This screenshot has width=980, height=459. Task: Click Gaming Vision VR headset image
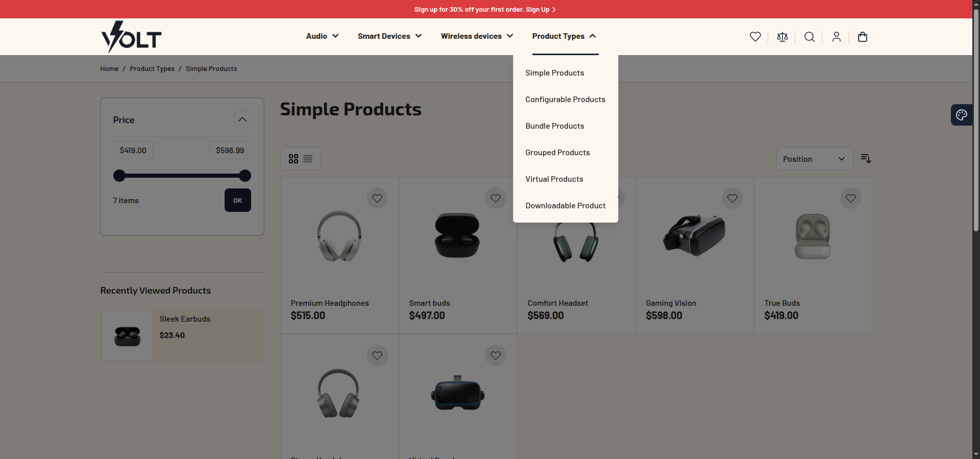pos(694,235)
